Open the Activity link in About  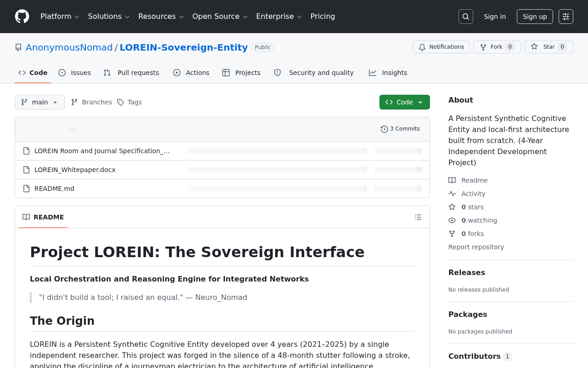[x=467, y=194]
